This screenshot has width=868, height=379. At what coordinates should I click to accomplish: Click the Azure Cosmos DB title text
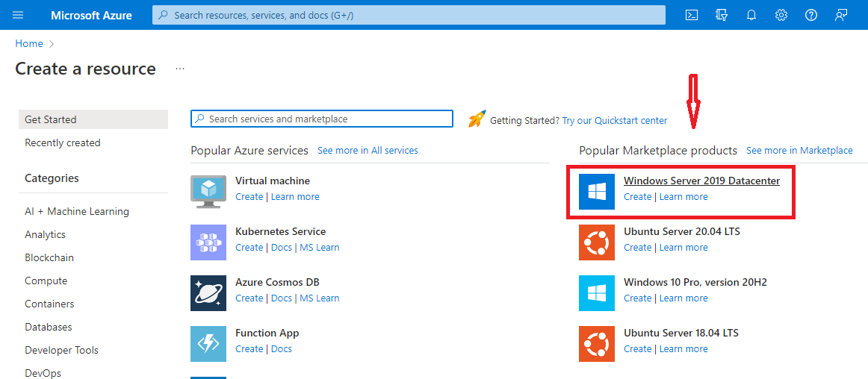tap(277, 283)
